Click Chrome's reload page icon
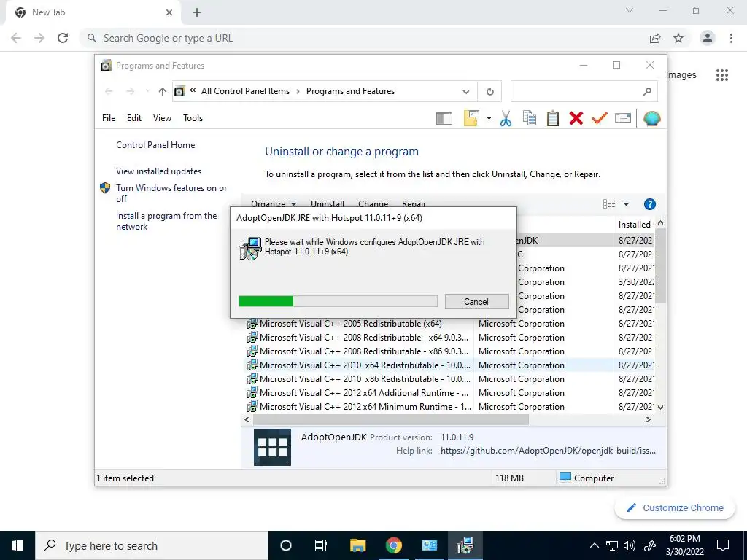 (x=63, y=38)
